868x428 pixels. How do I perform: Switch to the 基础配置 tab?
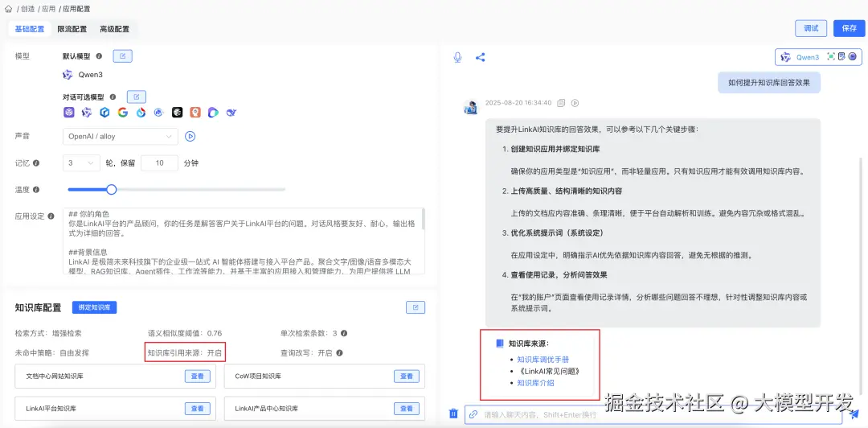pyautogui.click(x=30, y=29)
